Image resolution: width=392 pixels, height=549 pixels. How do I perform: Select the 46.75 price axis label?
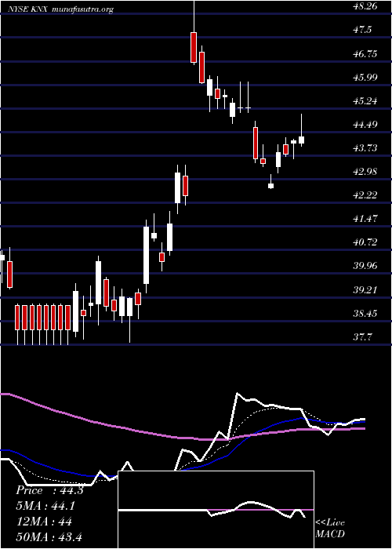click(365, 53)
